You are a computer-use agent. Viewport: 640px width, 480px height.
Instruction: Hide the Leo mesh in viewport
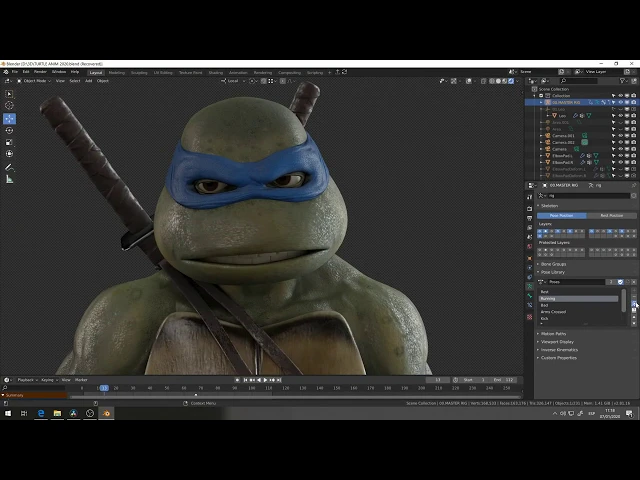coord(620,116)
